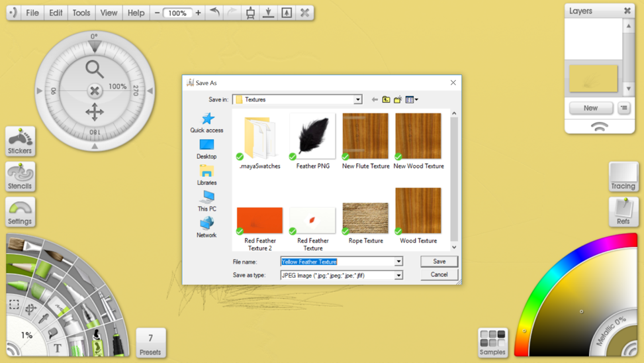
Task: Open the Tools menu
Action: coord(81,13)
